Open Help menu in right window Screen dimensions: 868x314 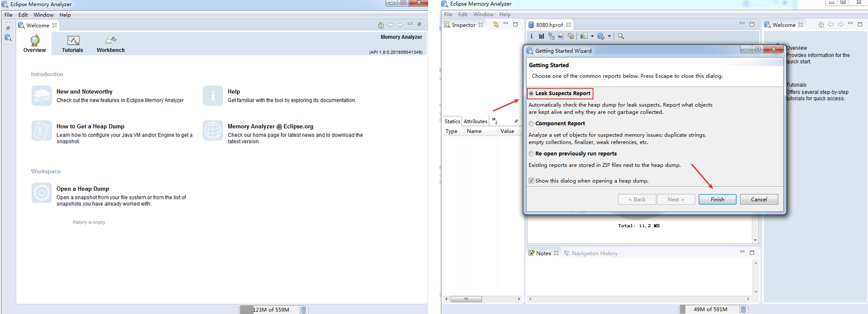[505, 15]
